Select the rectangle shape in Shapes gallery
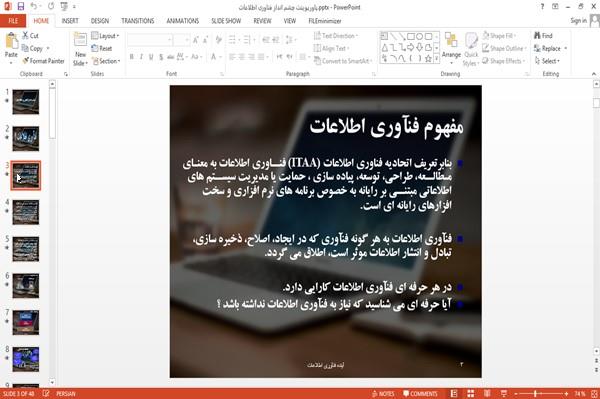The height and width of the screenshot is (399, 600). [411, 36]
